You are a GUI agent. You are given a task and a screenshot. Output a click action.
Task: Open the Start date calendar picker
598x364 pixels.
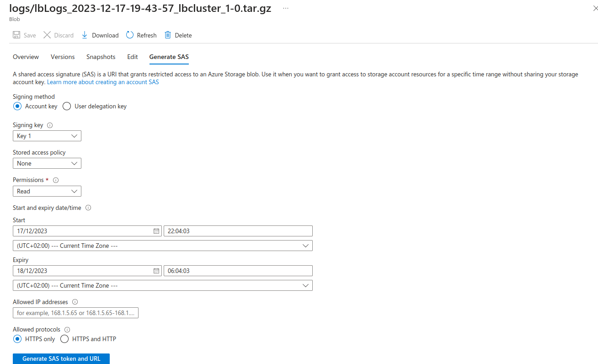(x=156, y=231)
